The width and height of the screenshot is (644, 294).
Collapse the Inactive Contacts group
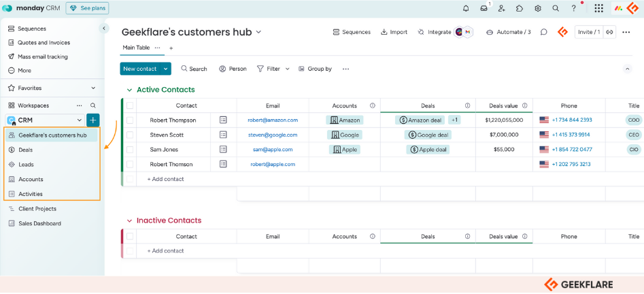[129, 220]
